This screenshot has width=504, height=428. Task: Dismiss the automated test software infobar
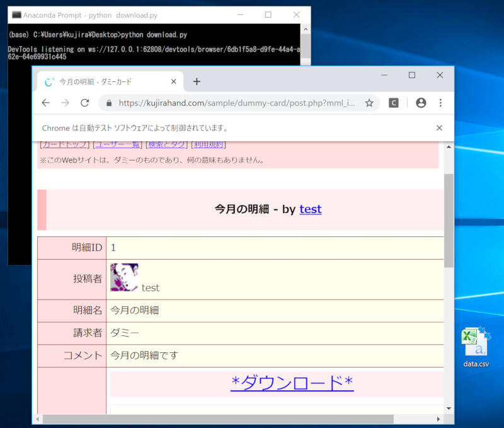tap(439, 128)
